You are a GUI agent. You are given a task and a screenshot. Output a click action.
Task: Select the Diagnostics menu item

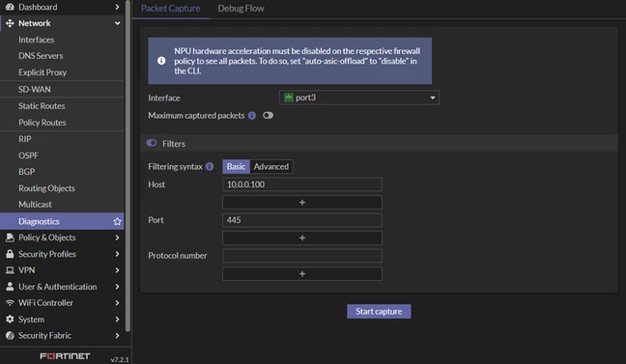pyautogui.click(x=62, y=221)
